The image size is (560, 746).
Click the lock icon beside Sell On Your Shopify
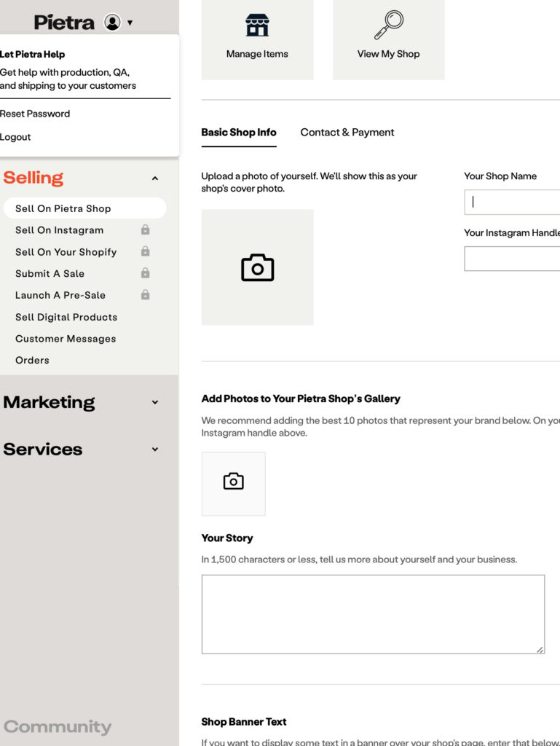[146, 251]
